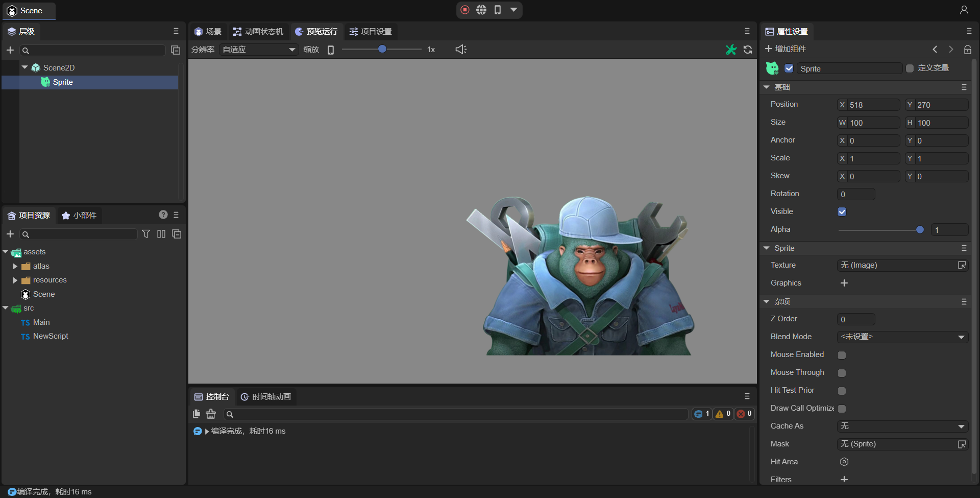980x498 pixels.
Task: Click the refresh preview icon
Action: 748,50
